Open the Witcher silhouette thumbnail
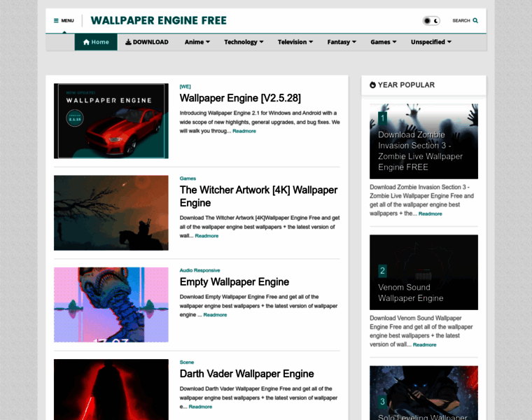 pos(111,213)
